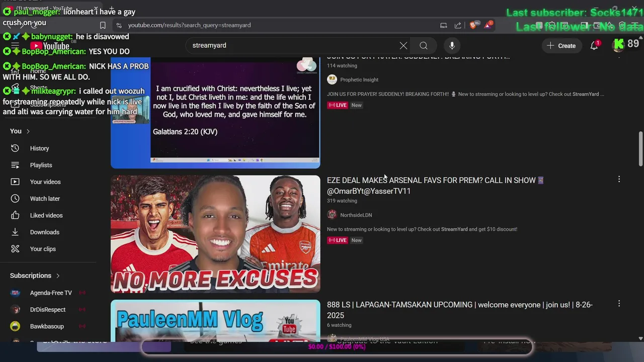Open the Brave Rewards triangle icon

pos(488,25)
